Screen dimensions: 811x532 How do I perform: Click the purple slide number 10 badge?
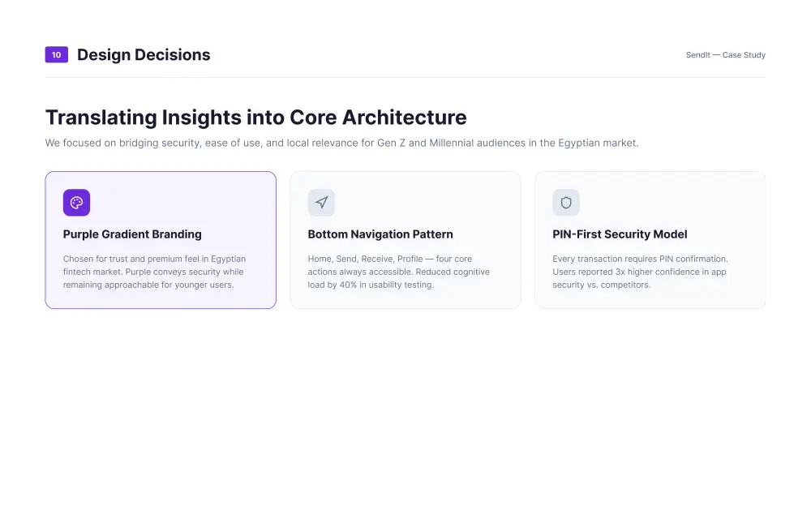coord(57,55)
